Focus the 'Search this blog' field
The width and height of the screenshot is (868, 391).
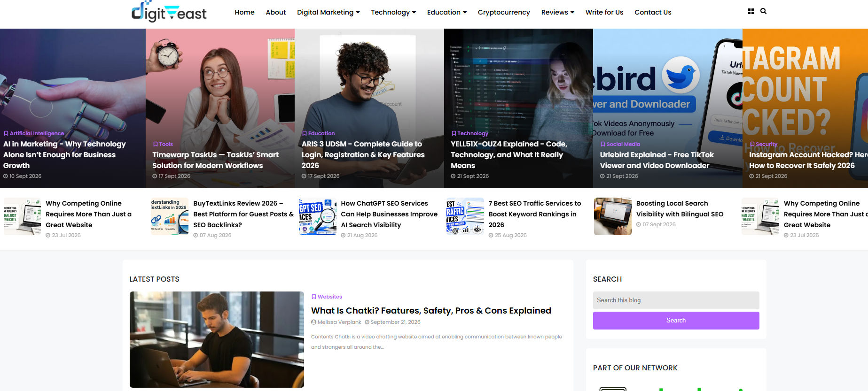[676, 300]
